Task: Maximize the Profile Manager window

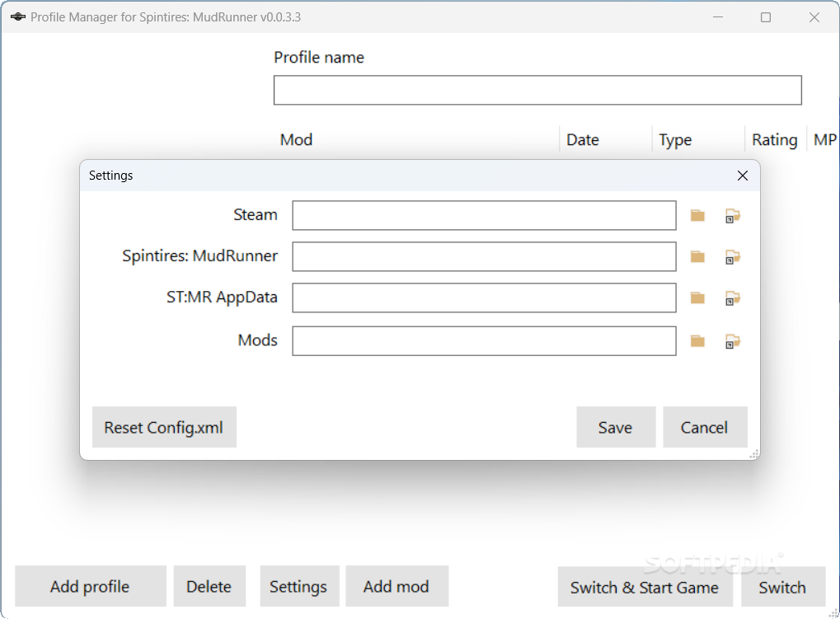Action: (x=766, y=17)
